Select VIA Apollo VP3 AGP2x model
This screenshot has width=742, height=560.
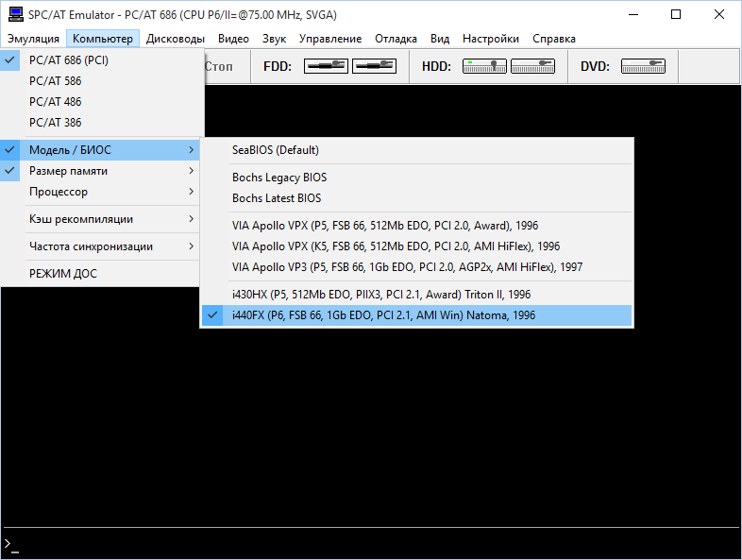click(417, 267)
